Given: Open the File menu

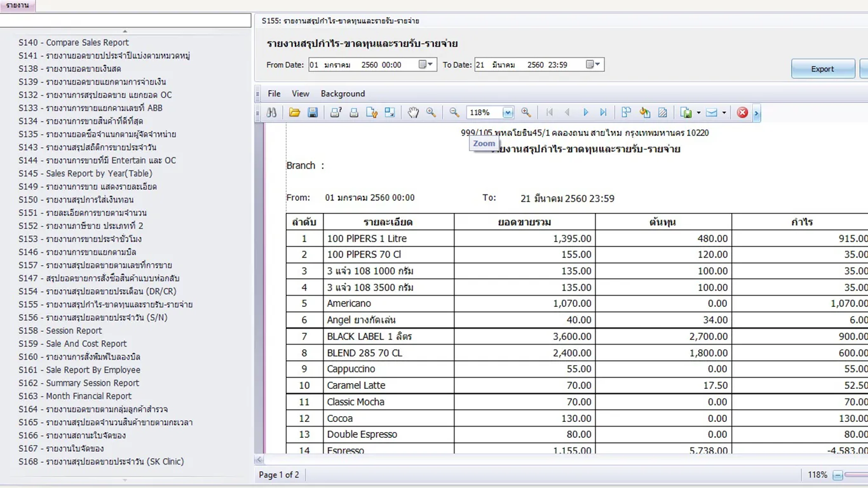Looking at the screenshot, I should 274,93.
